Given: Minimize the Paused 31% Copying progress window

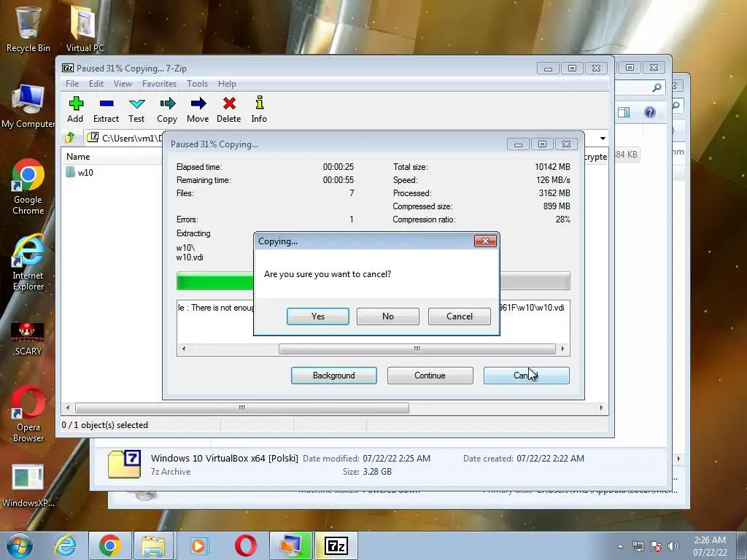Looking at the screenshot, I should coord(518,144).
